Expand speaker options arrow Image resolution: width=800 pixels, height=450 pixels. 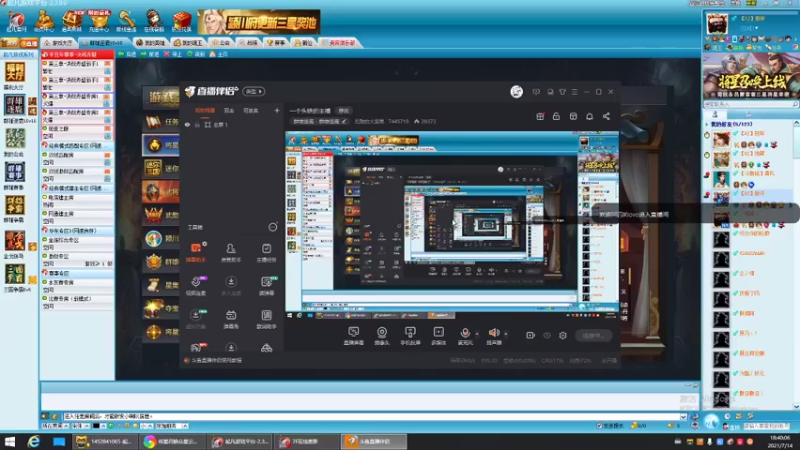[506, 334]
